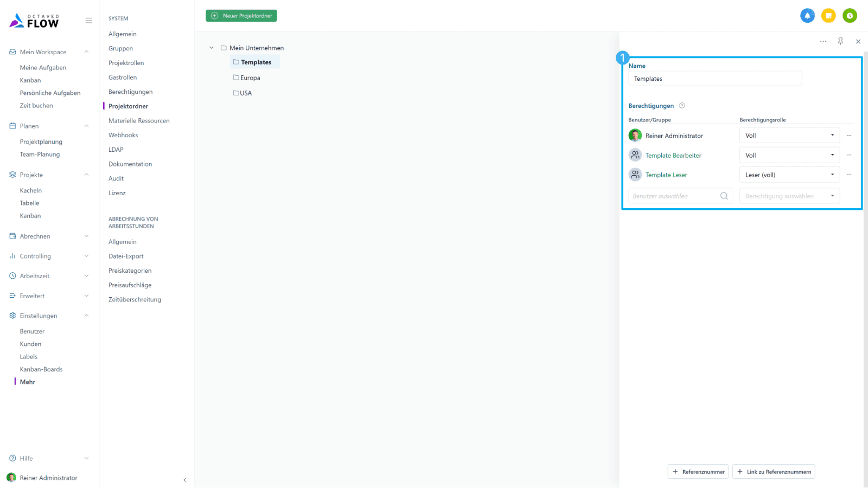
Task: Collapse the settings sidebar with arrow
Action: click(184, 480)
